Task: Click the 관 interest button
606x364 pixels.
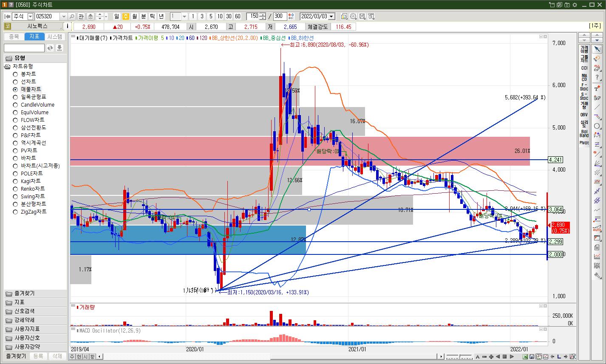Action: [x=81, y=16]
